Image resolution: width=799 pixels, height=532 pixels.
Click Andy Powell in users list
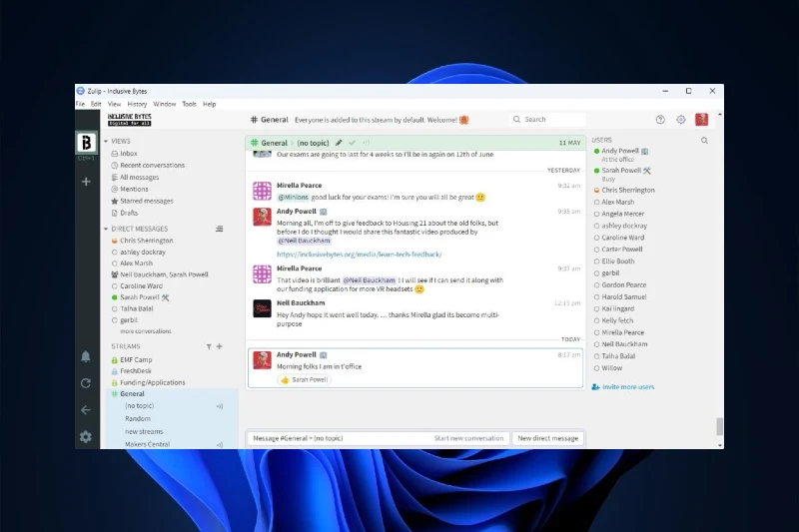[620, 151]
